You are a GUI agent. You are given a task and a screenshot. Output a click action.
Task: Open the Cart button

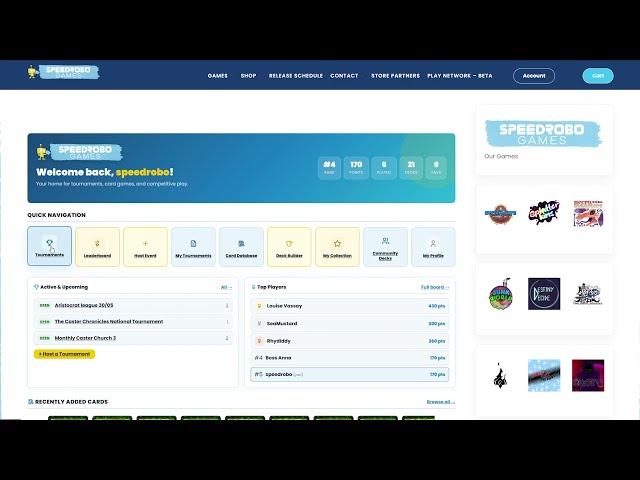coord(598,76)
